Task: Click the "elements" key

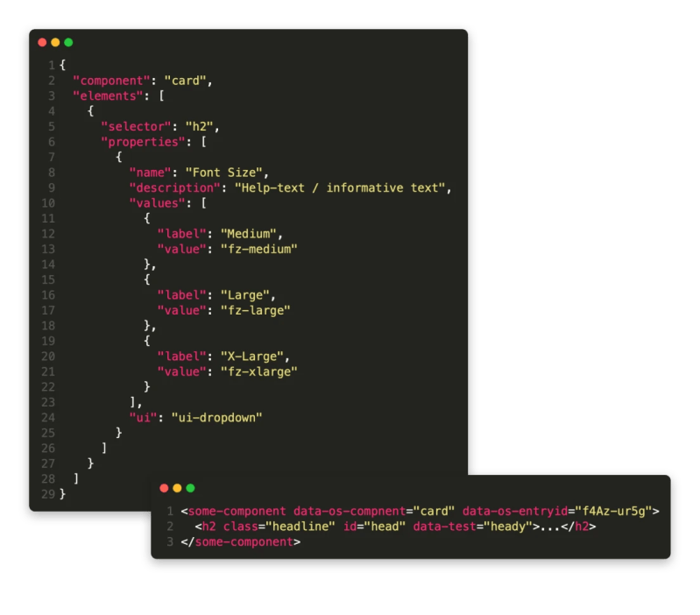Action: [x=108, y=96]
